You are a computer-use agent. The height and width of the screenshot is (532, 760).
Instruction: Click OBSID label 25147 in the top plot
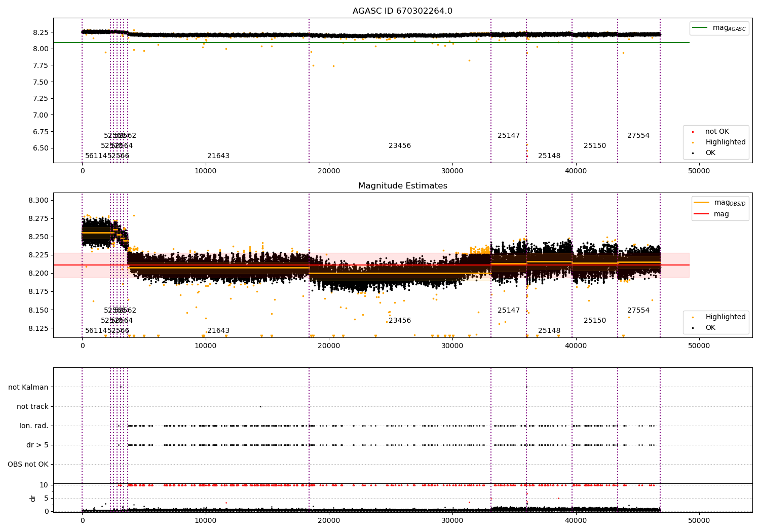(509, 136)
